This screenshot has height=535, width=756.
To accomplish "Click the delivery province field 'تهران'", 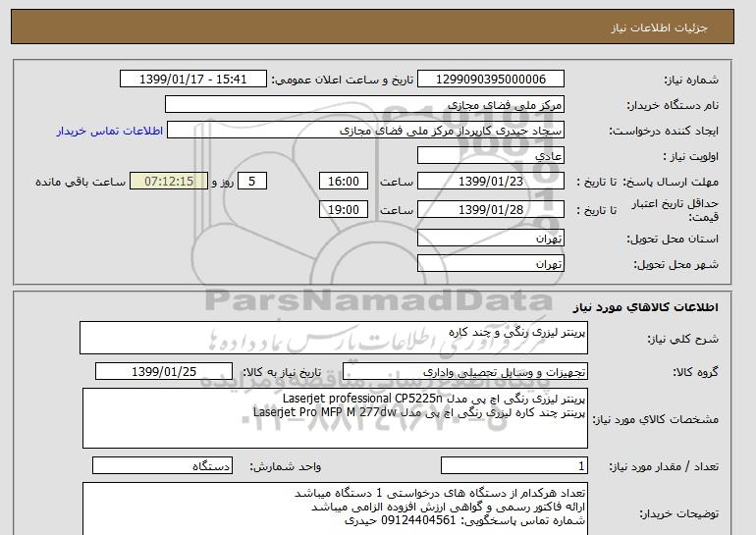I will [x=490, y=239].
